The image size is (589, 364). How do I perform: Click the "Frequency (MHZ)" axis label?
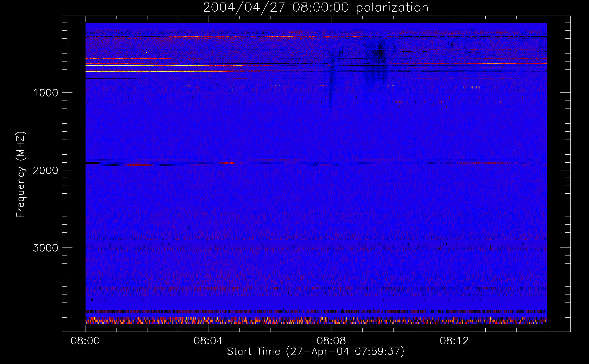[x=21, y=175]
